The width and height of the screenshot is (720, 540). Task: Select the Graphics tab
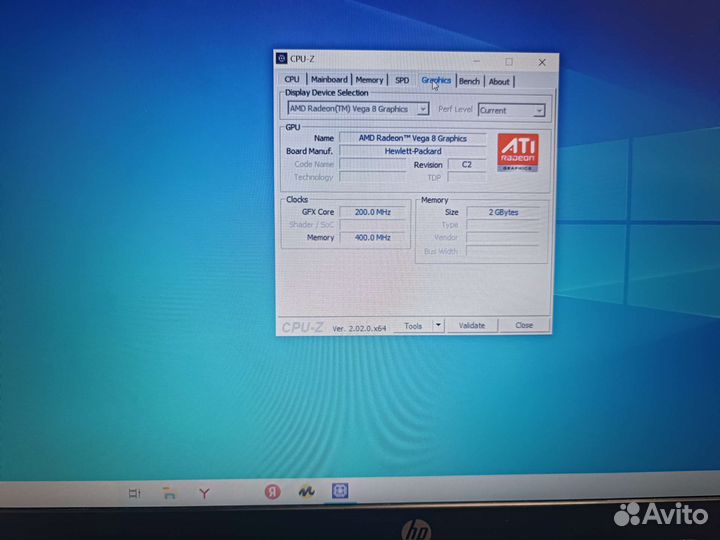coord(436,80)
